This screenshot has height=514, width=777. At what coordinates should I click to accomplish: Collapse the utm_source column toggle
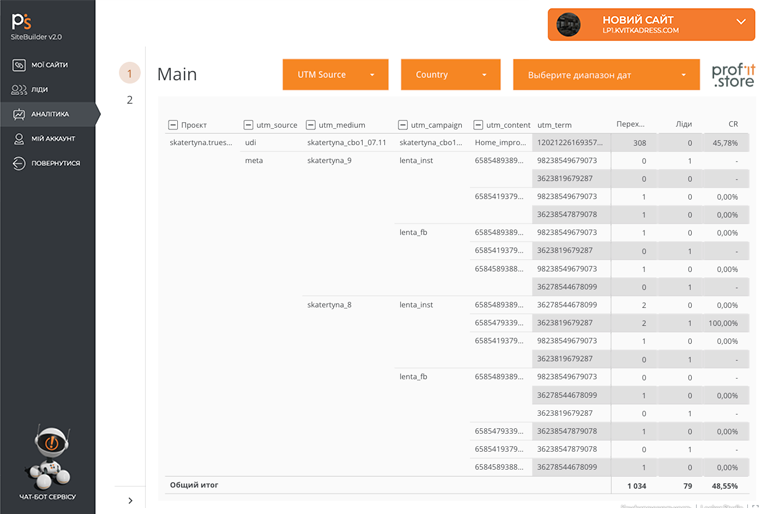(x=249, y=125)
